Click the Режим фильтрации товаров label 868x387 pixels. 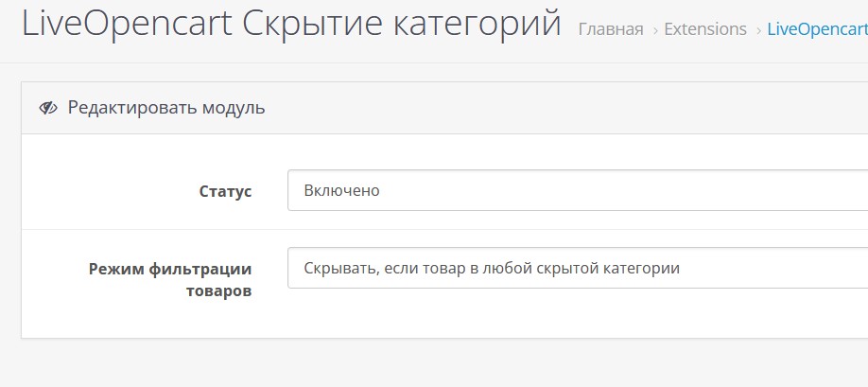pos(170,279)
